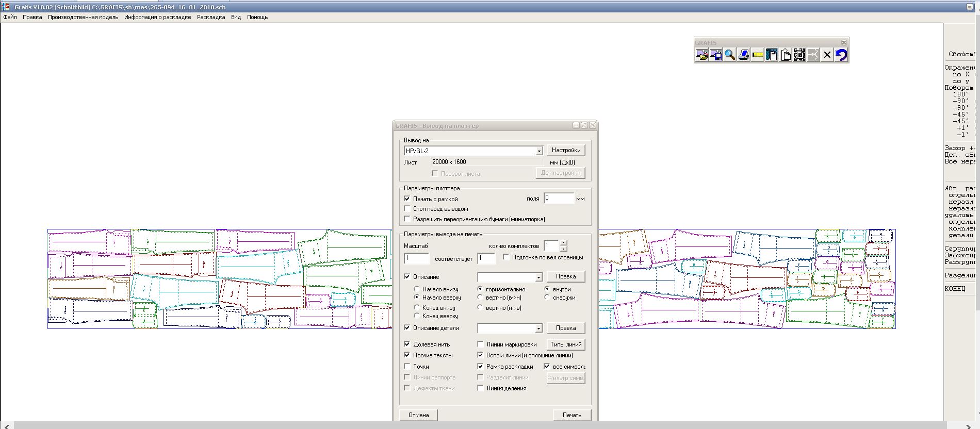The width and height of the screenshot is (980, 429).
Task: Expand the dropdown next to 'Описание детали'
Action: coord(538,328)
